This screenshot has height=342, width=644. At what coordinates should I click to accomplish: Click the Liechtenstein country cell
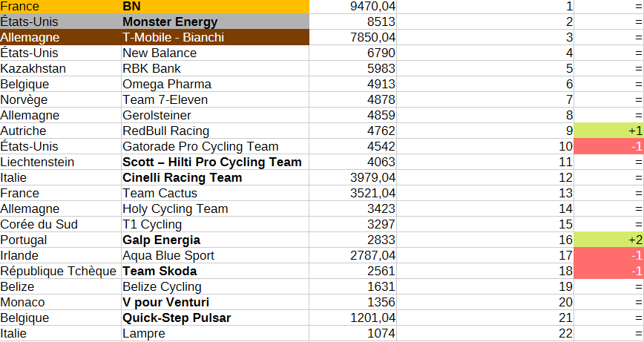60,162
